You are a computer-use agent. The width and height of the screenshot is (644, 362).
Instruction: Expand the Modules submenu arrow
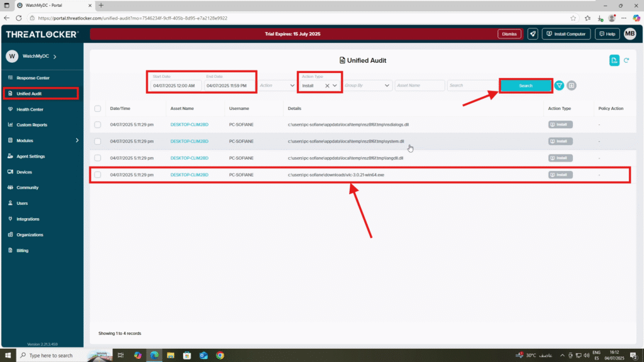click(x=77, y=140)
